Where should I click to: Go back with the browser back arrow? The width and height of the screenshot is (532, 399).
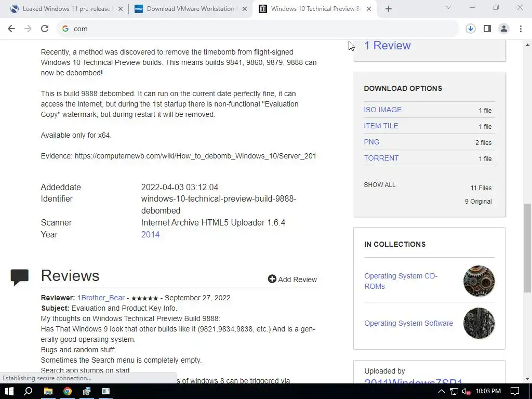(11, 29)
